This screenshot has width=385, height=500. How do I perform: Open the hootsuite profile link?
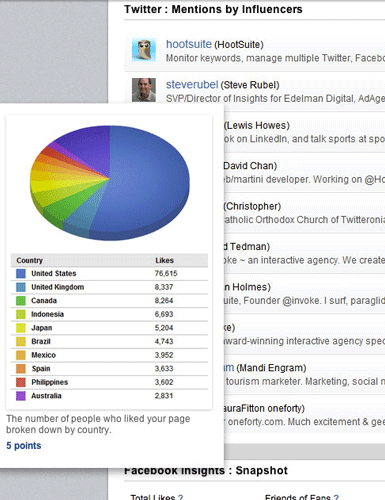[189, 44]
